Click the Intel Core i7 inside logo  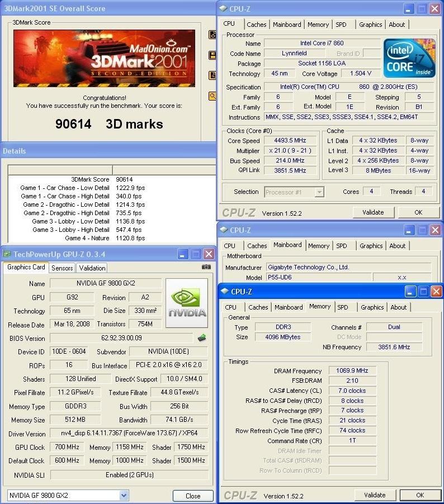(x=409, y=58)
